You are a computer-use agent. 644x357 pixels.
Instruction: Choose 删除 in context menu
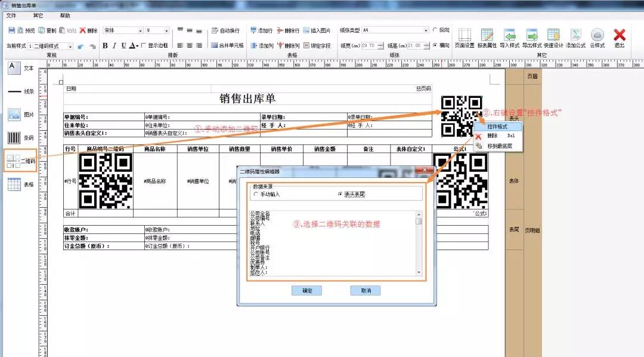pyautogui.click(x=497, y=136)
